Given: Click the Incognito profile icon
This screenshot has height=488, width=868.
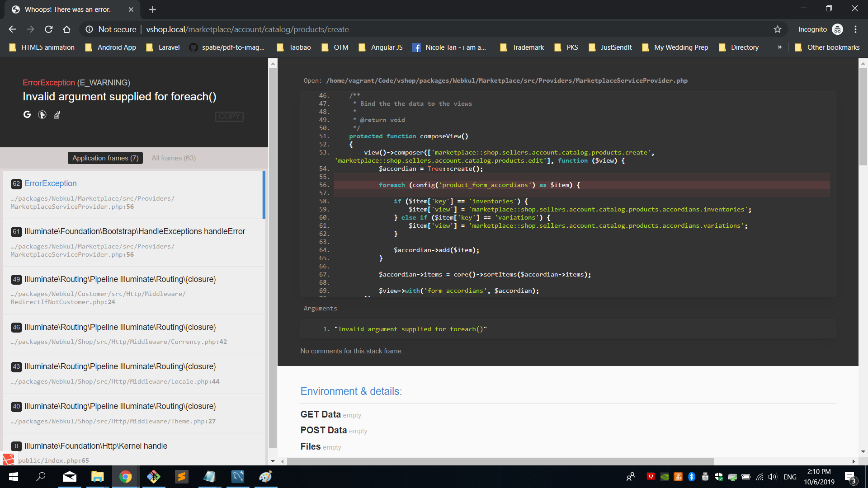Looking at the screenshot, I should click(x=838, y=29).
